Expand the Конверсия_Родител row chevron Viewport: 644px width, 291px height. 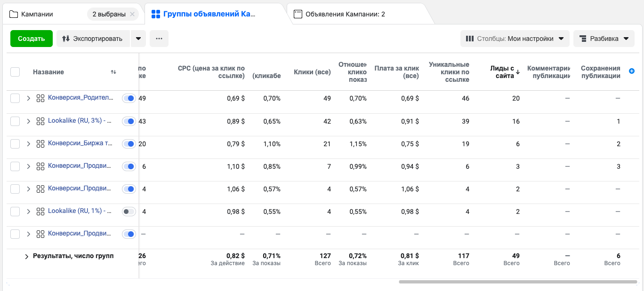coord(28,98)
